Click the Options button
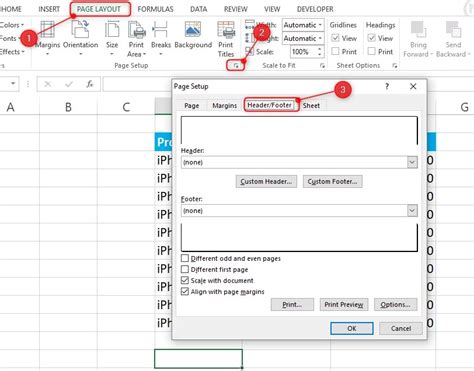Image resolution: width=474 pixels, height=371 pixels. (395, 305)
